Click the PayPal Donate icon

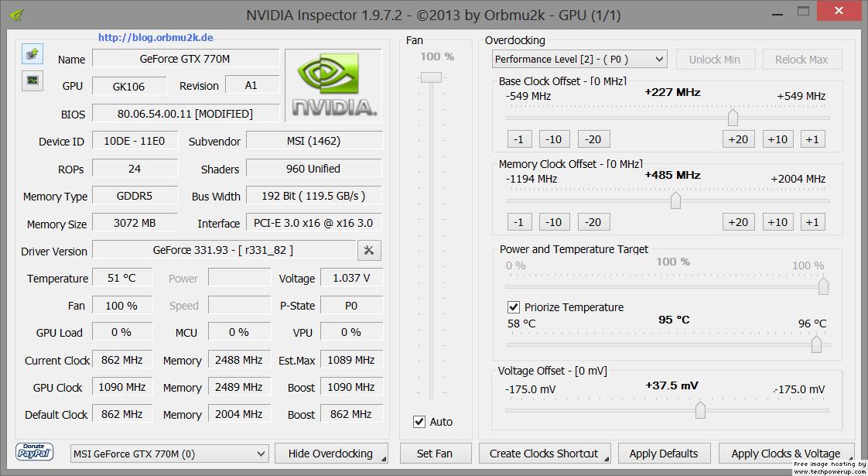pos(34,452)
